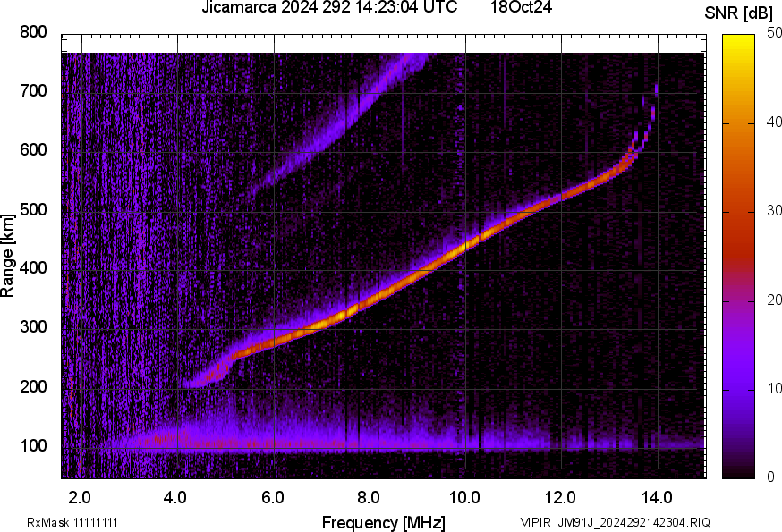Click the range tick label '400'
This screenshot has width=782, height=532.
tap(33, 267)
